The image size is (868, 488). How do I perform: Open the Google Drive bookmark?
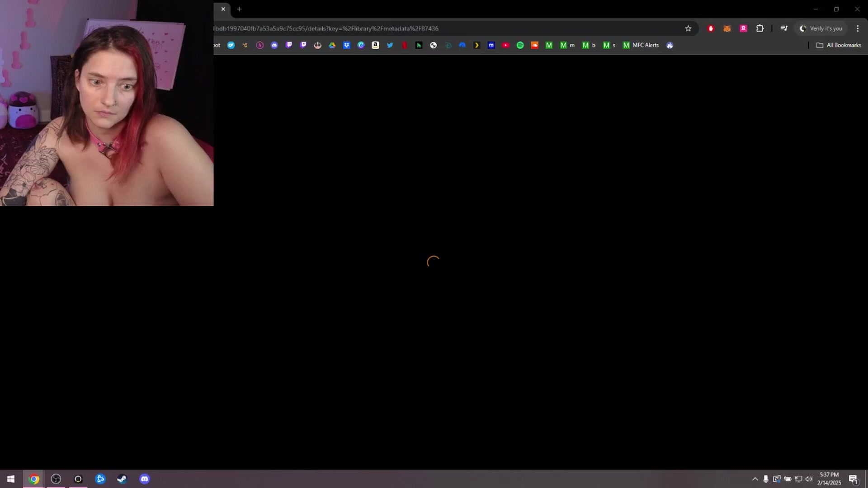tap(332, 45)
